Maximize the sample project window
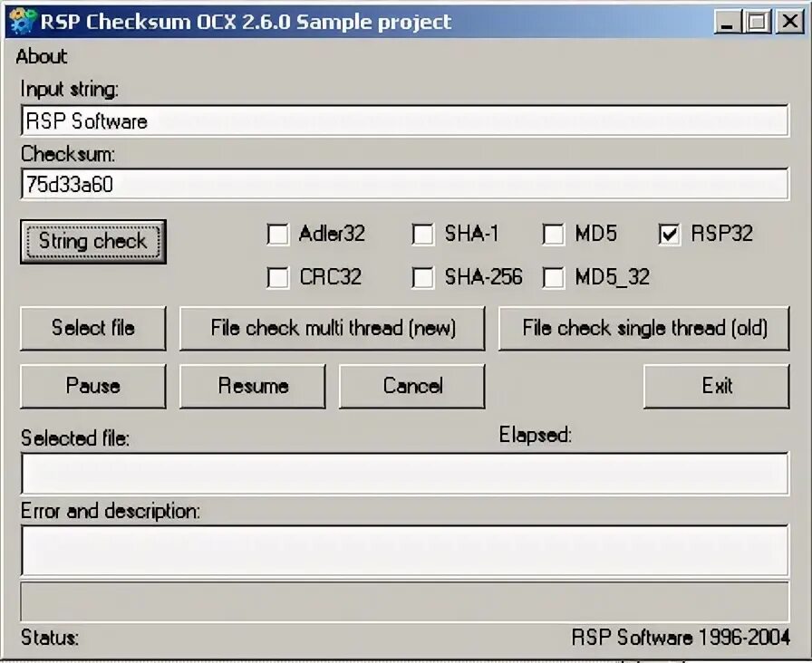Screen dimensions: 812x663 (758, 23)
